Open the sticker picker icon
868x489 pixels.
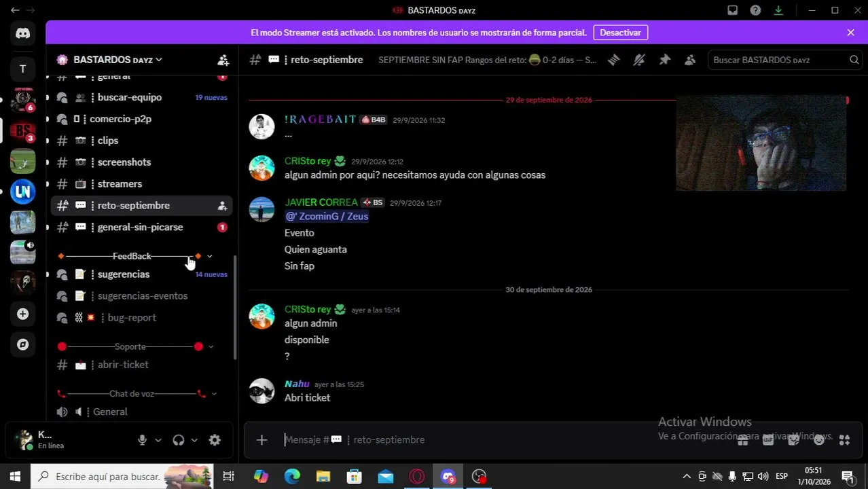pyautogui.click(x=793, y=440)
